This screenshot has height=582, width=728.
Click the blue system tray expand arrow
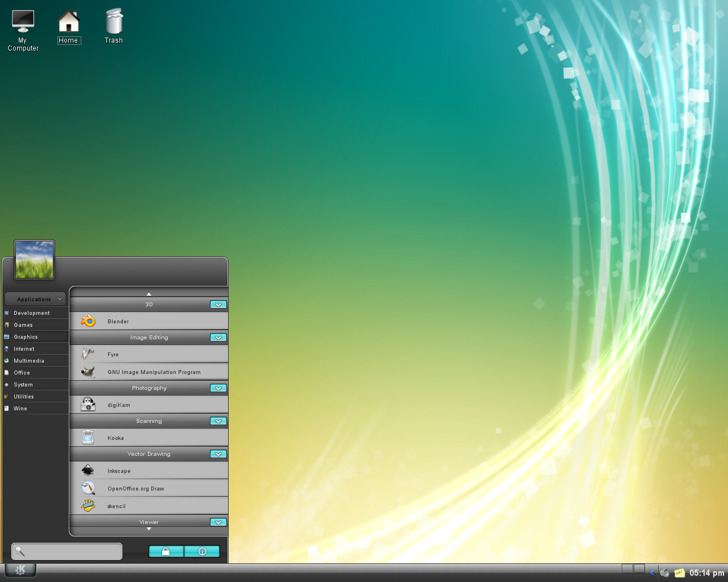tap(652, 573)
